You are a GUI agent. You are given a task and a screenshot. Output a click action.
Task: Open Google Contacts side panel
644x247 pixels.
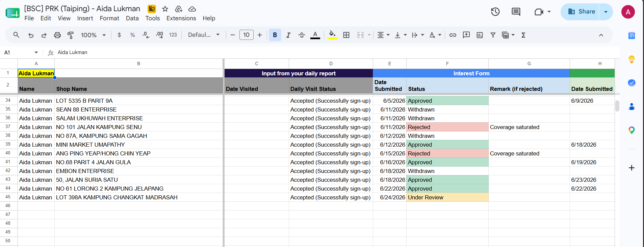pyautogui.click(x=632, y=106)
